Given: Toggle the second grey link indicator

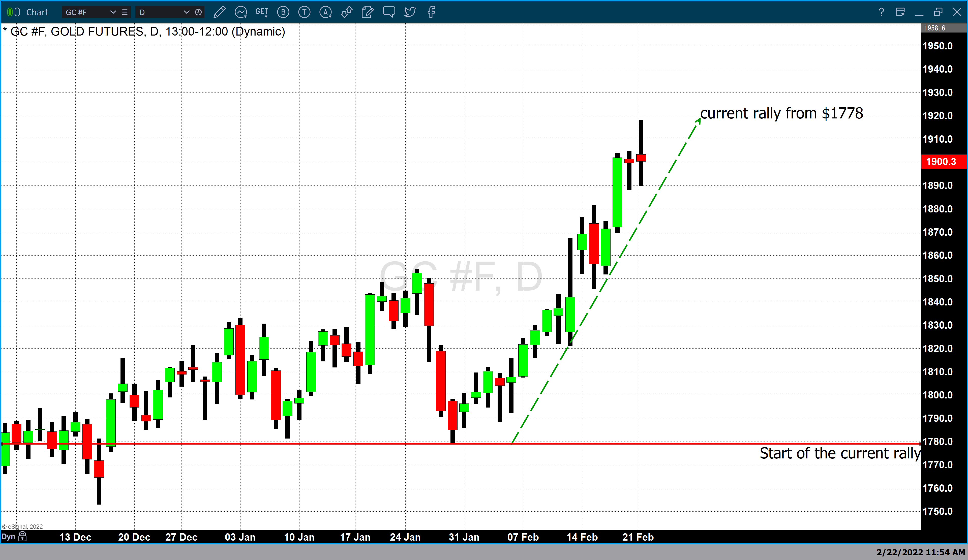Looking at the screenshot, I should point(17,12).
